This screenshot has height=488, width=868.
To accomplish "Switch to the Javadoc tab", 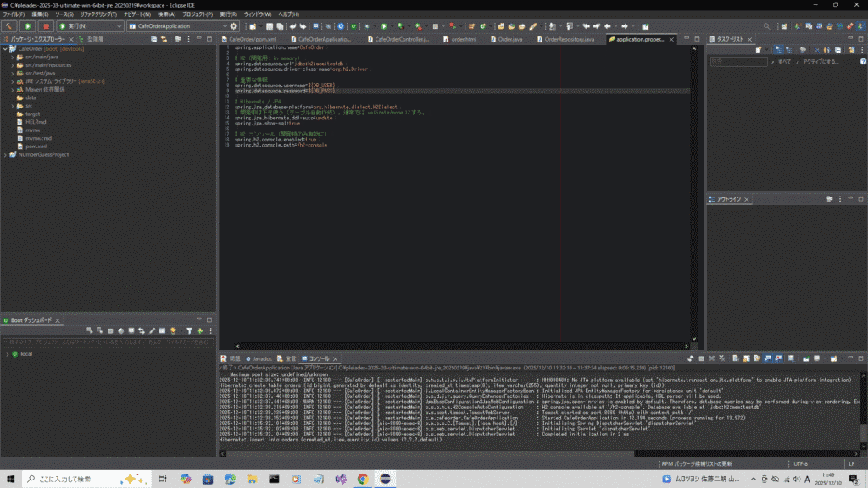I will (x=262, y=358).
